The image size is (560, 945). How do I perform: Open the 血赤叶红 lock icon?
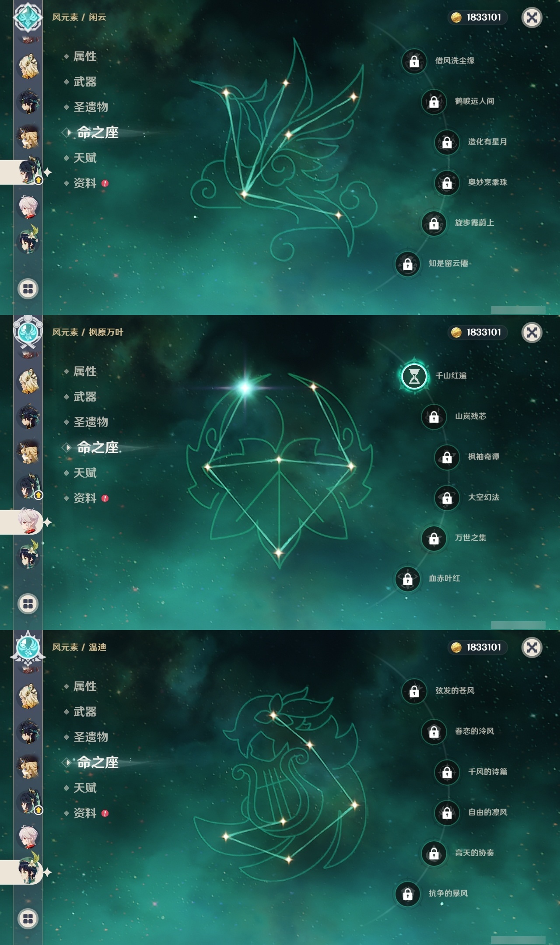click(407, 579)
